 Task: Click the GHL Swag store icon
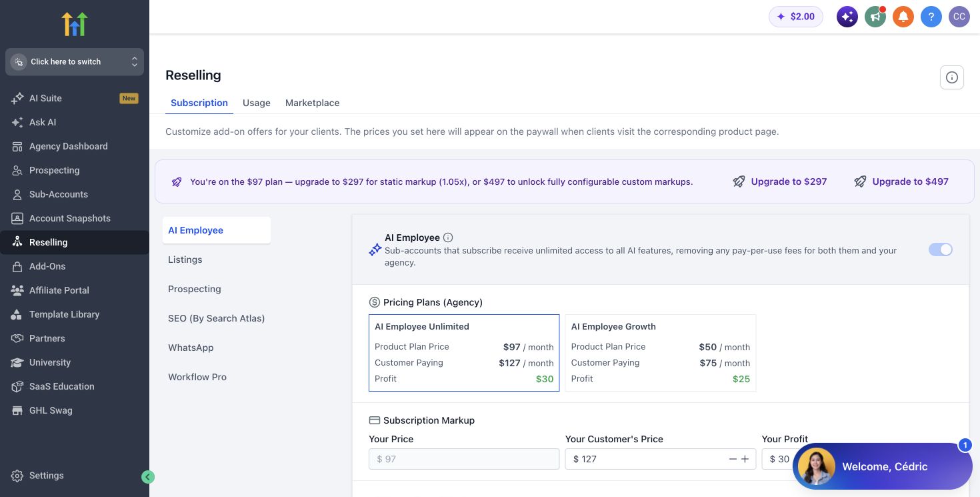pyautogui.click(x=17, y=410)
